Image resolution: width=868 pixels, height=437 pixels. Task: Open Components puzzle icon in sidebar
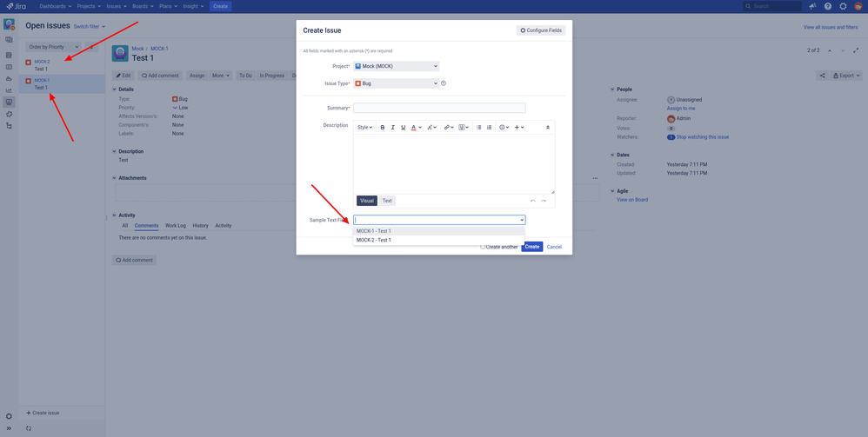(9, 114)
